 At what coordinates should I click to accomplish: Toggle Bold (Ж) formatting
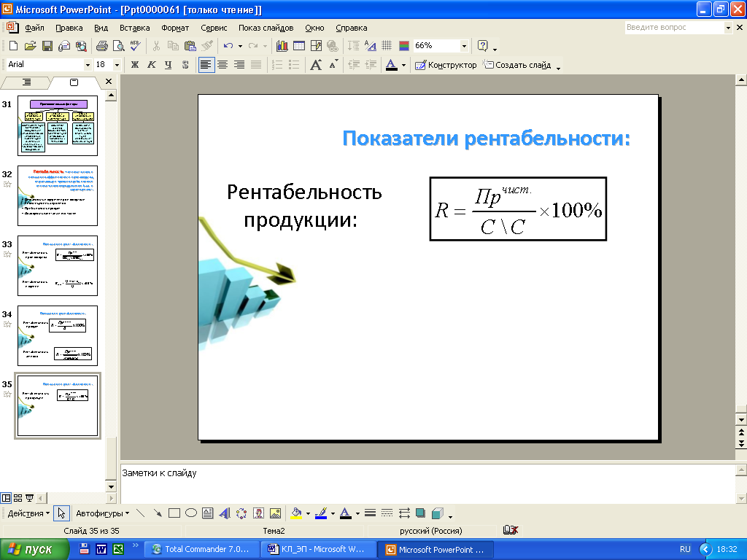tap(135, 65)
